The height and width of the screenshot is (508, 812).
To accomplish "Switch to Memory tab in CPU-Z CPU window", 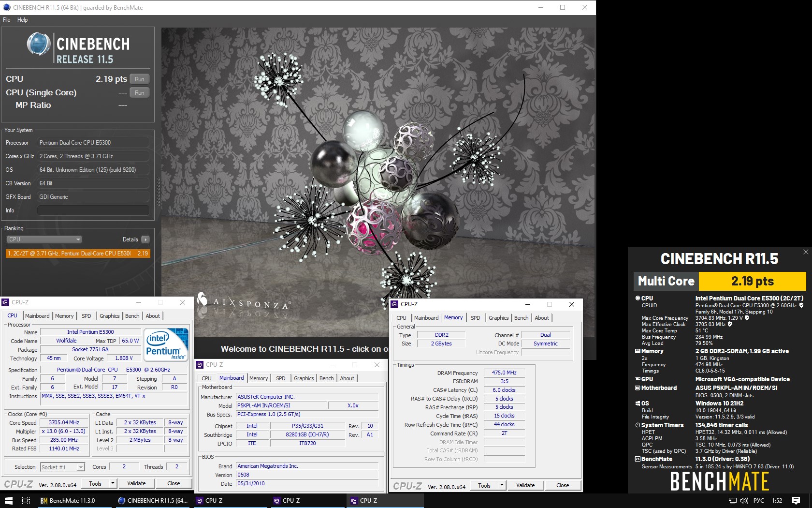I will [x=64, y=316].
